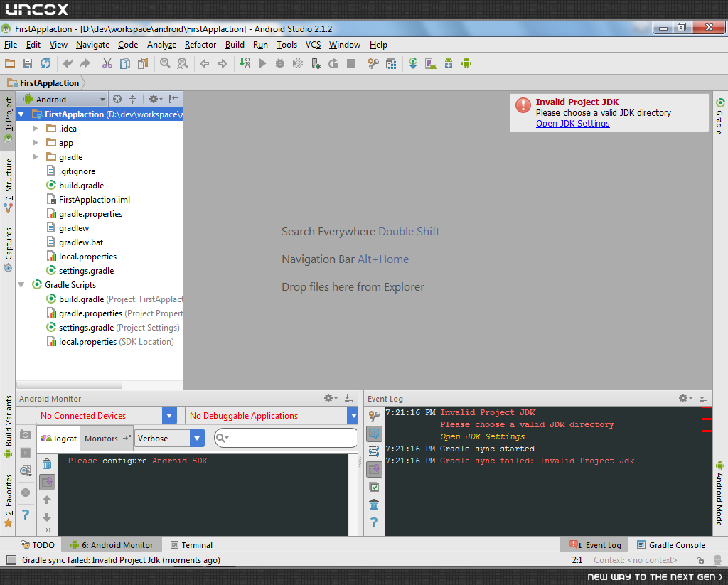728x585 pixels.
Task: Click Scroll from Source target icon
Action: (x=117, y=99)
